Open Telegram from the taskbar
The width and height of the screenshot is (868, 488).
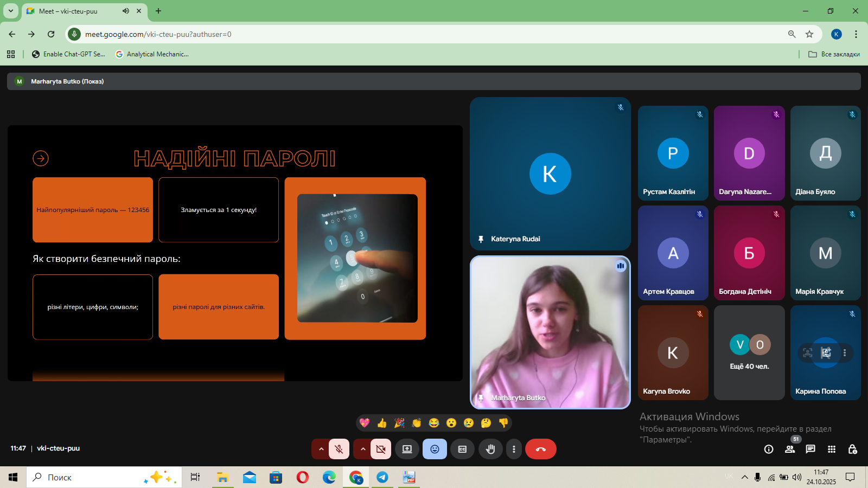382,477
